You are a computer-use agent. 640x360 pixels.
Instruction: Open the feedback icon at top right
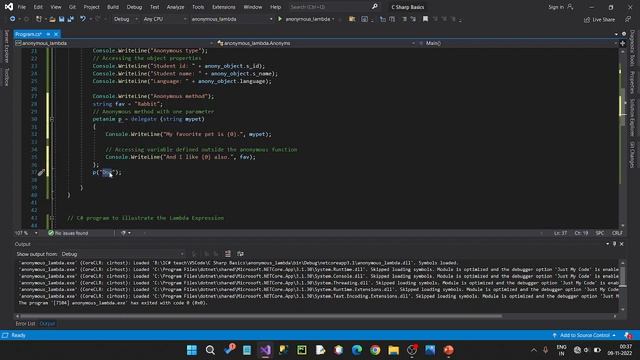(x=628, y=20)
